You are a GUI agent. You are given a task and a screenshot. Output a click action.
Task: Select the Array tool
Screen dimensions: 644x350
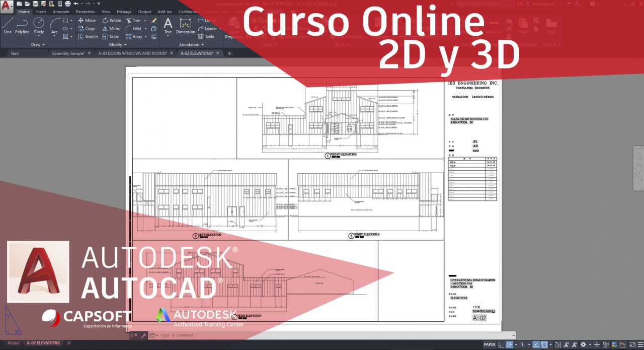click(x=134, y=37)
